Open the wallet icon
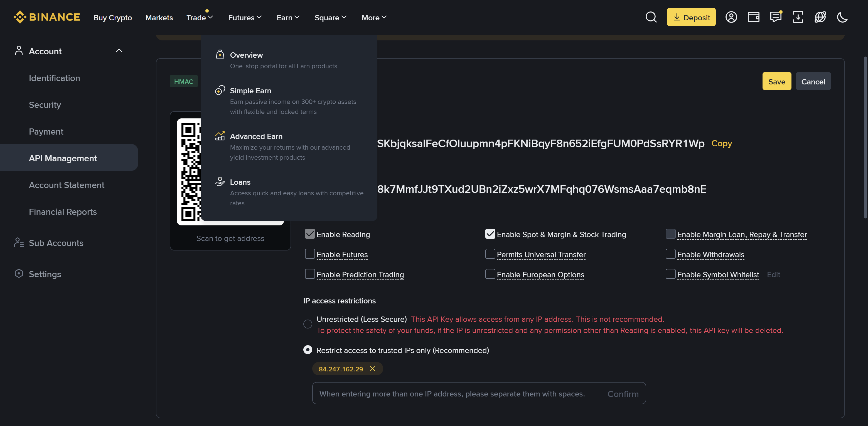This screenshot has width=868, height=426. [753, 17]
